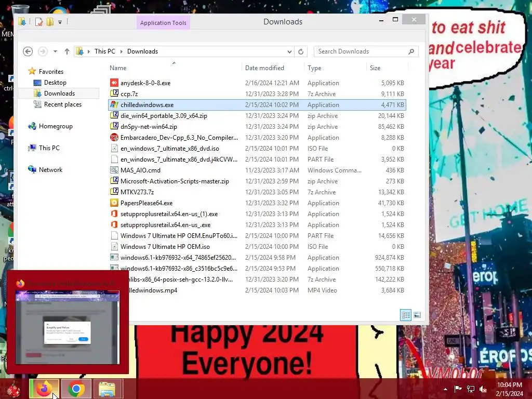Click the 'Windows Comma...' type cell
The height and width of the screenshot is (399, 532).
click(x=335, y=170)
